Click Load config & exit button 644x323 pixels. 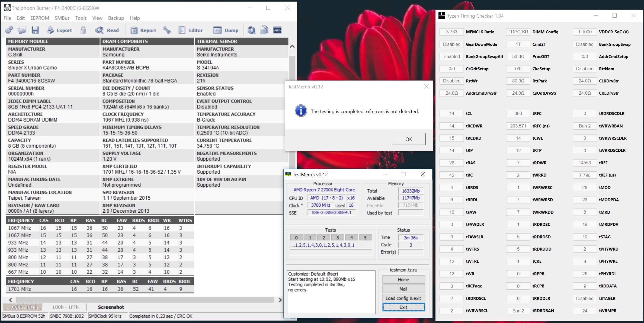coord(403,298)
